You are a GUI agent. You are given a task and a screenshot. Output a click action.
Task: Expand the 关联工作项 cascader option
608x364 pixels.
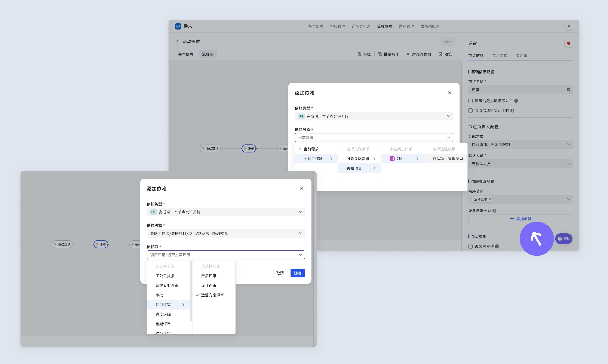[x=316, y=159]
